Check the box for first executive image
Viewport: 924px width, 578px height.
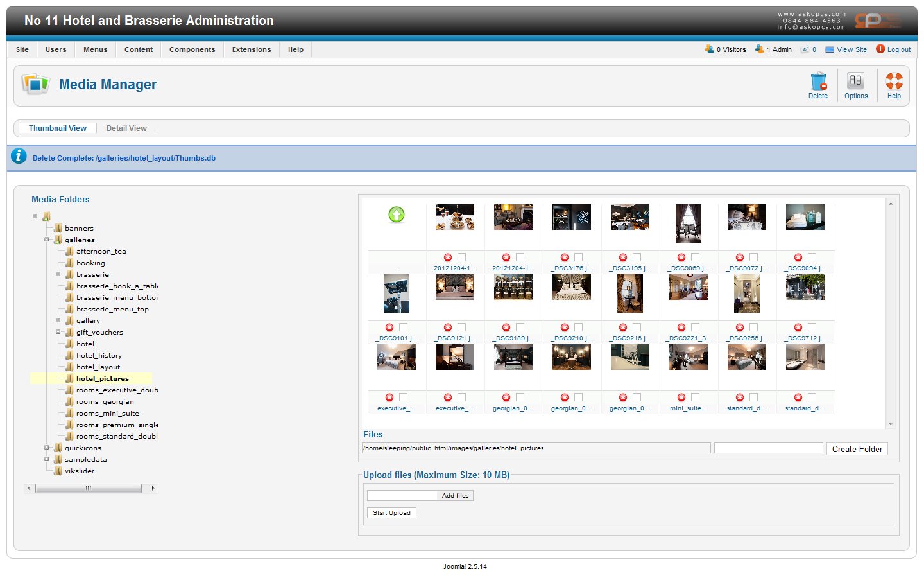(x=403, y=398)
